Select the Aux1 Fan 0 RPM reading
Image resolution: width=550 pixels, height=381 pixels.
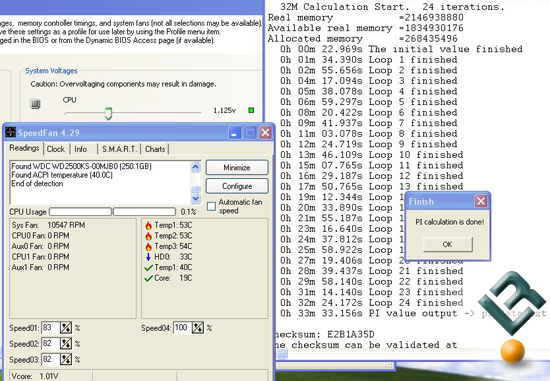(x=41, y=267)
